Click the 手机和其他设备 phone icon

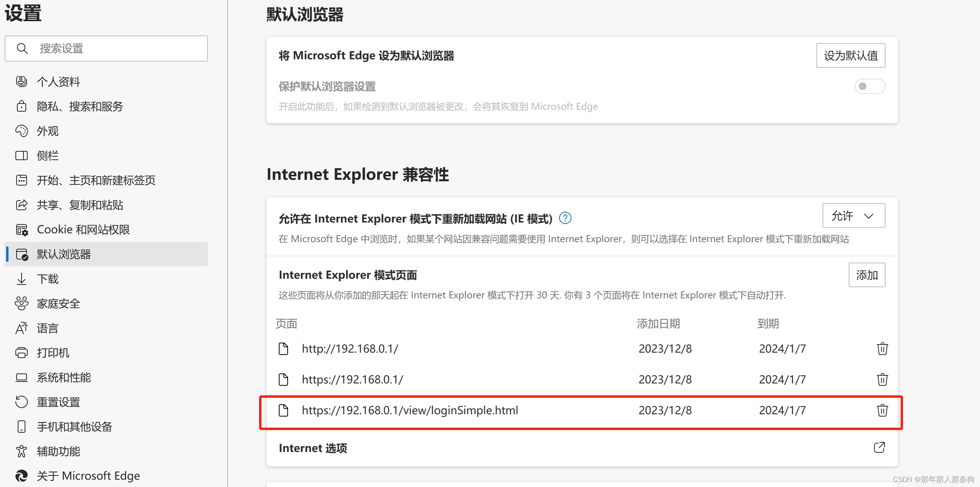pyautogui.click(x=22, y=427)
